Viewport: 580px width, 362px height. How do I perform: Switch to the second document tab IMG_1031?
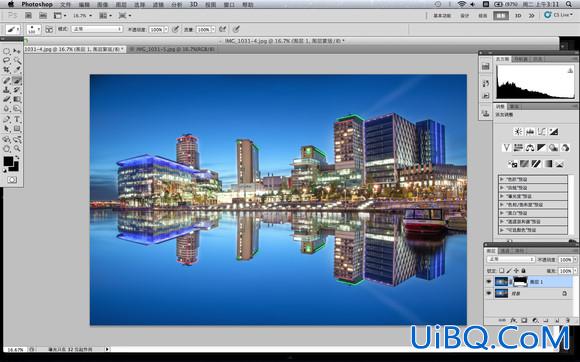[172, 49]
